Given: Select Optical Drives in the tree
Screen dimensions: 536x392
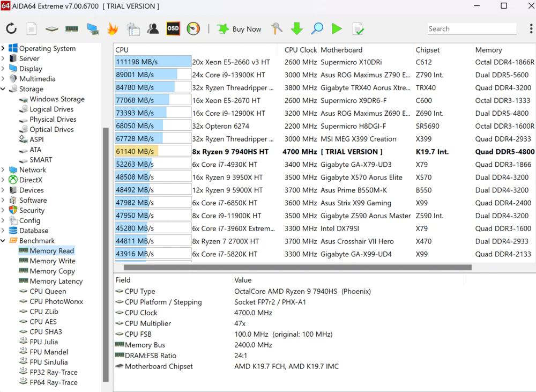Looking at the screenshot, I should pos(47,129).
